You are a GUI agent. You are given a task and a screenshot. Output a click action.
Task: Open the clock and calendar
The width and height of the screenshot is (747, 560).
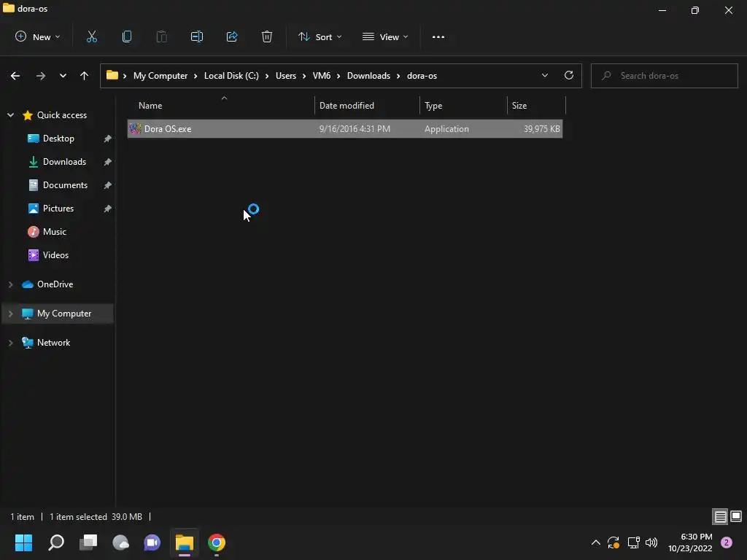click(690, 542)
